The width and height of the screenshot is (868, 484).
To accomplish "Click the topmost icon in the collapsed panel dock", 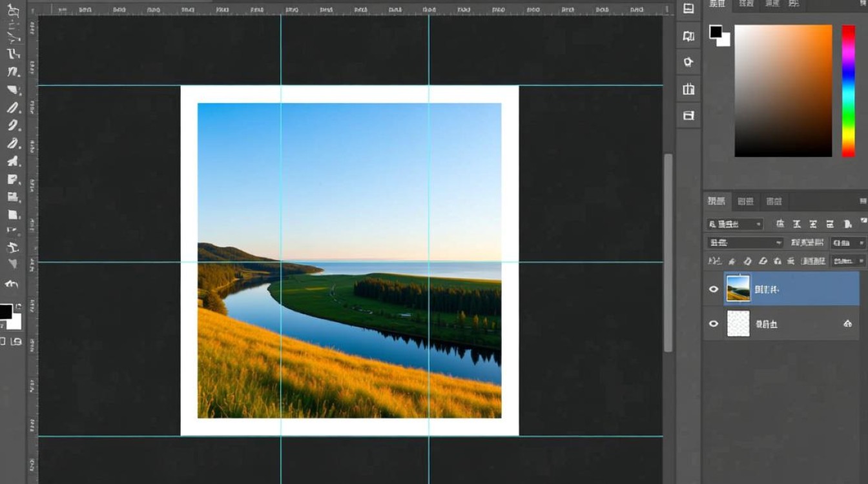I will 688,8.
